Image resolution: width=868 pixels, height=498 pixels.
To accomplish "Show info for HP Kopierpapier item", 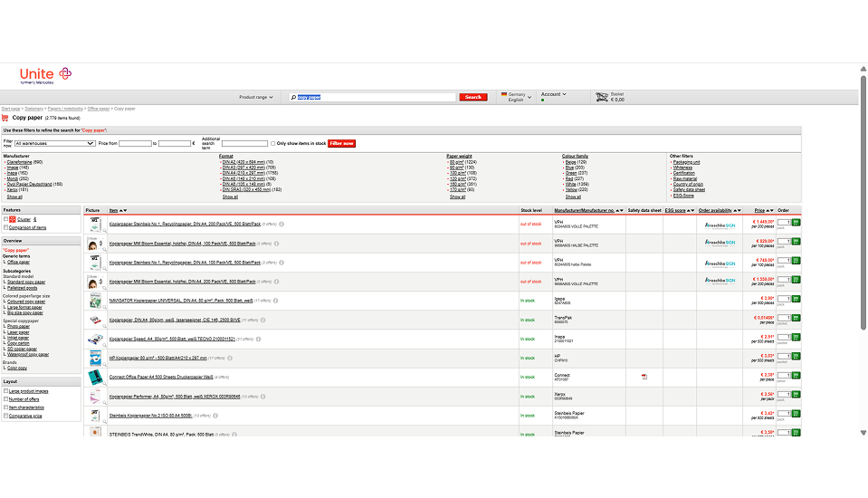I will [230, 358].
